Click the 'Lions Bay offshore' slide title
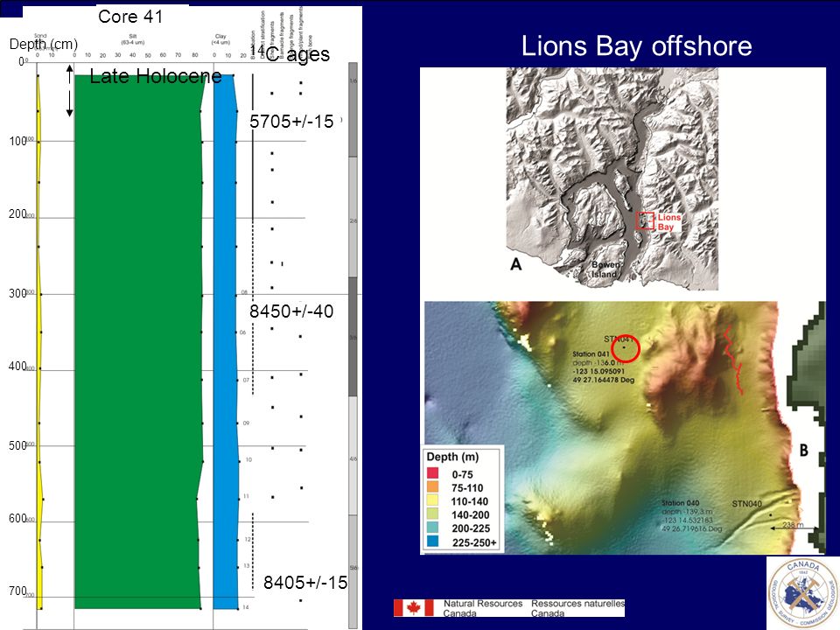This screenshot has height=630, width=840. click(x=636, y=46)
